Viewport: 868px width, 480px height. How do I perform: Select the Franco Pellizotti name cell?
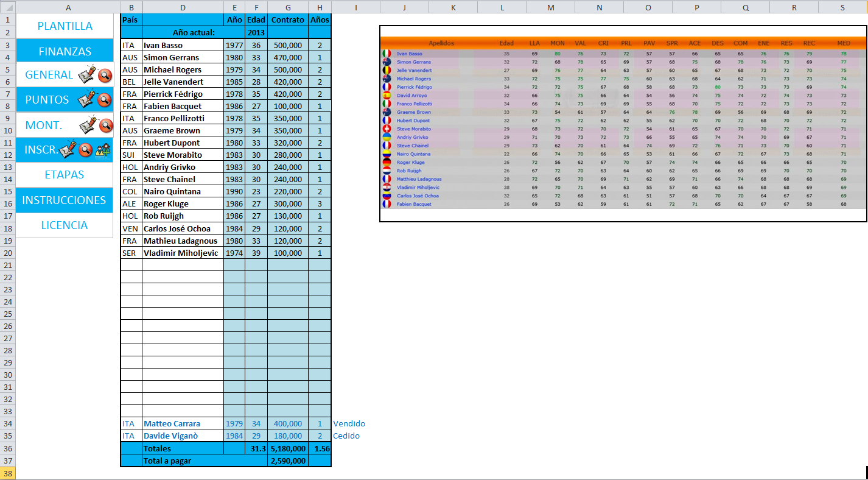pos(183,118)
